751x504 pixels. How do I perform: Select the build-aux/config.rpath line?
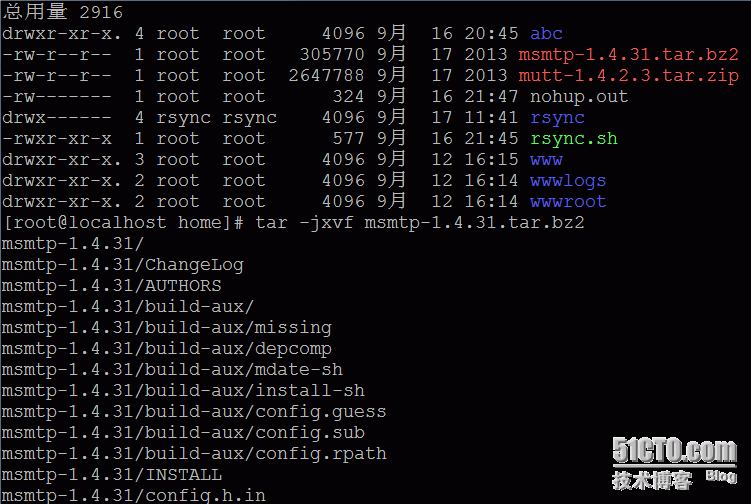pos(194,454)
